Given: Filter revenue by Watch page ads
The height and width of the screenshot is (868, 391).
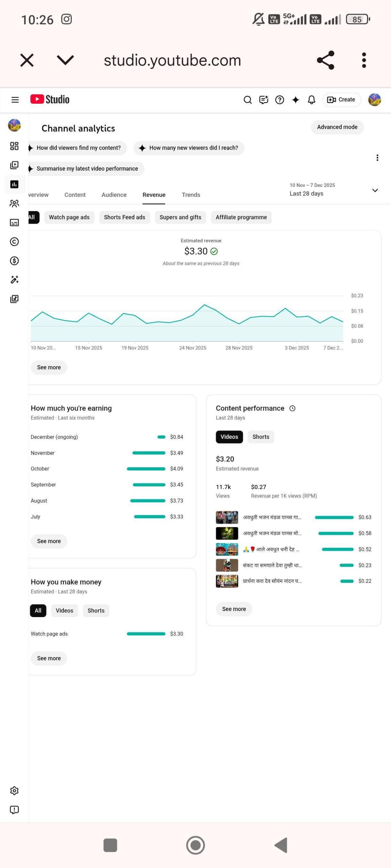Looking at the screenshot, I should coord(69,217).
